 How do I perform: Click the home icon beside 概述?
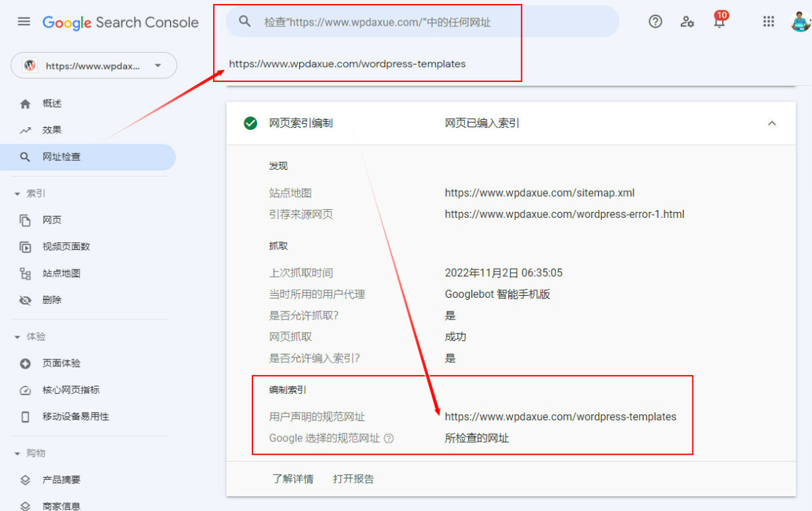25,104
